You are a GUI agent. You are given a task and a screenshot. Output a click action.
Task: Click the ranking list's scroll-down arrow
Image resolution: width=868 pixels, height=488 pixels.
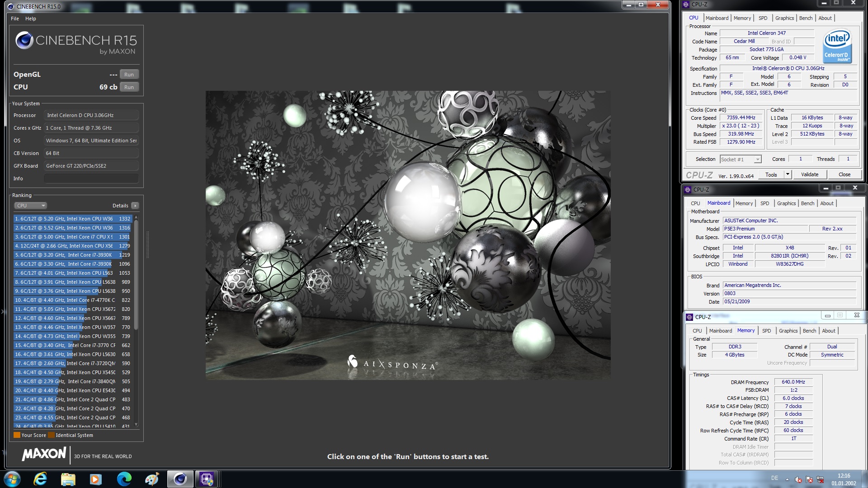click(136, 424)
